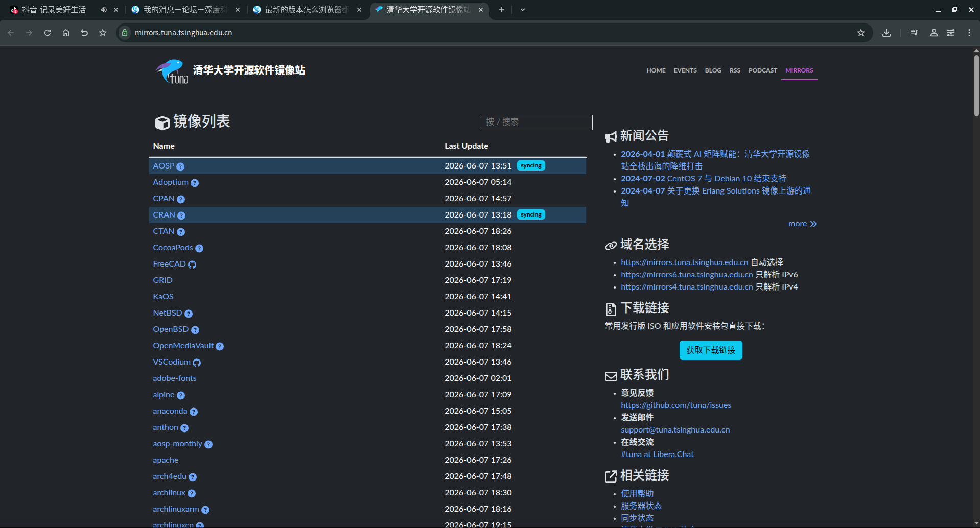Open the tab list dropdown arrow

[x=523, y=10]
